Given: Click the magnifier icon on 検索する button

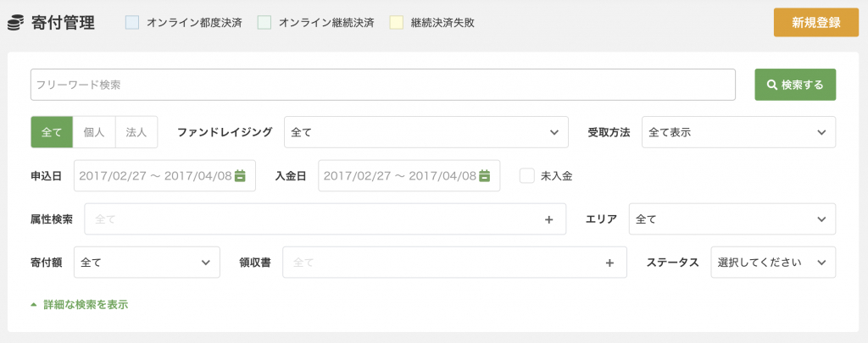Looking at the screenshot, I should click(772, 86).
